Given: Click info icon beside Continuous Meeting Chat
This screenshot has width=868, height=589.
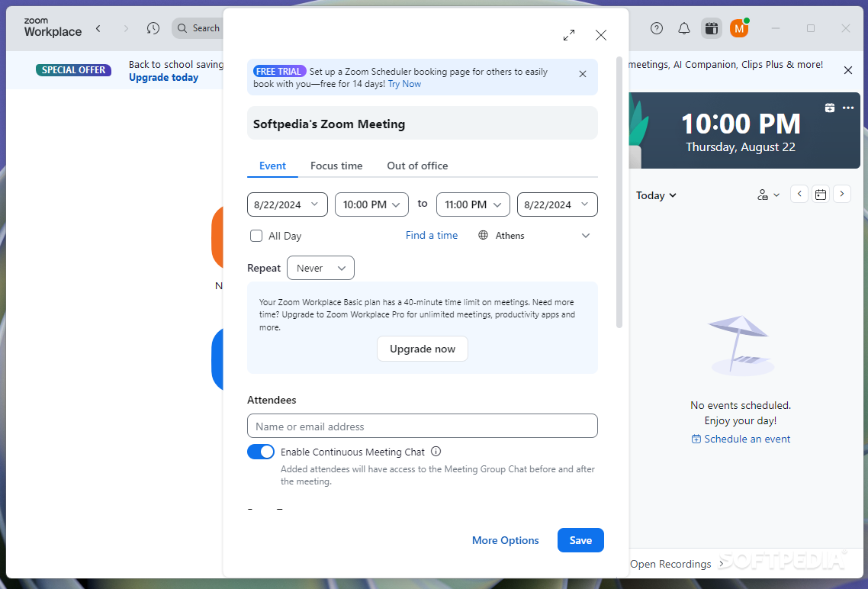Looking at the screenshot, I should point(436,451).
